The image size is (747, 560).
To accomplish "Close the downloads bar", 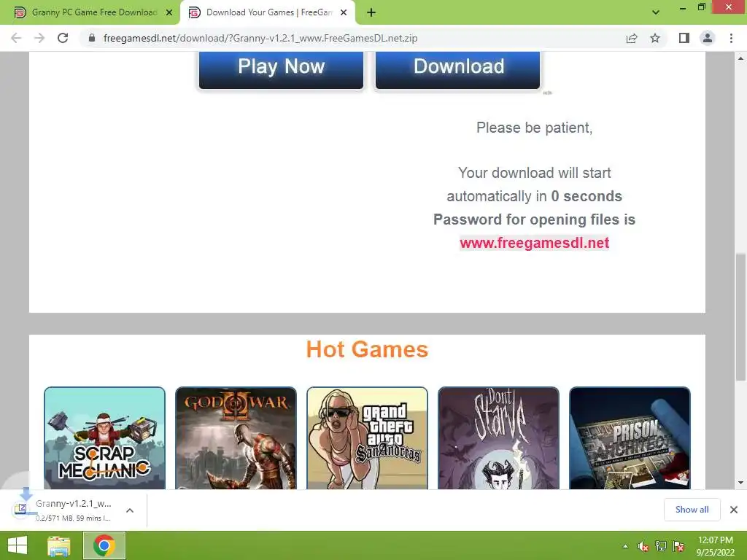I will [x=734, y=510].
